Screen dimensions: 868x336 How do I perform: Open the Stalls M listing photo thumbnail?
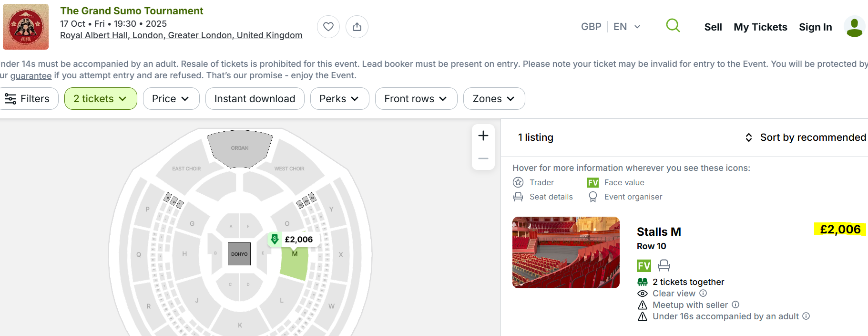click(566, 252)
